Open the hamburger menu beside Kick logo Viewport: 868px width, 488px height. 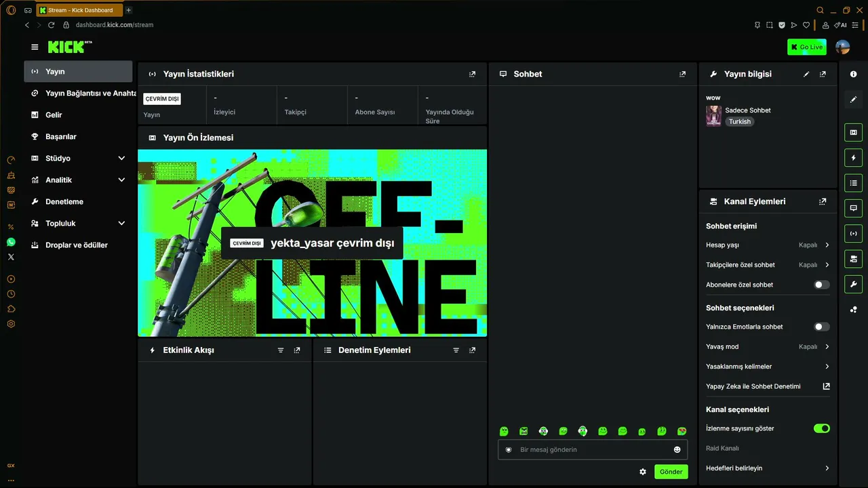tap(35, 47)
